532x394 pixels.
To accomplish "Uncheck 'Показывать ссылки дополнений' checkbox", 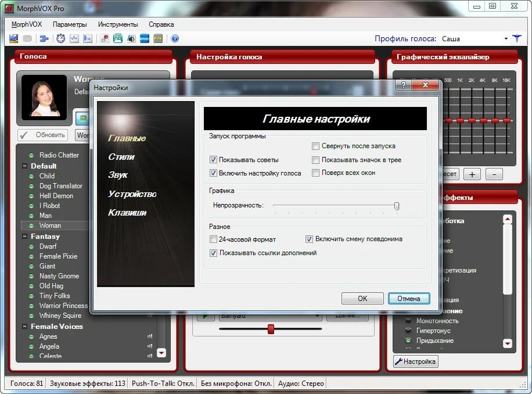I will point(213,253).
